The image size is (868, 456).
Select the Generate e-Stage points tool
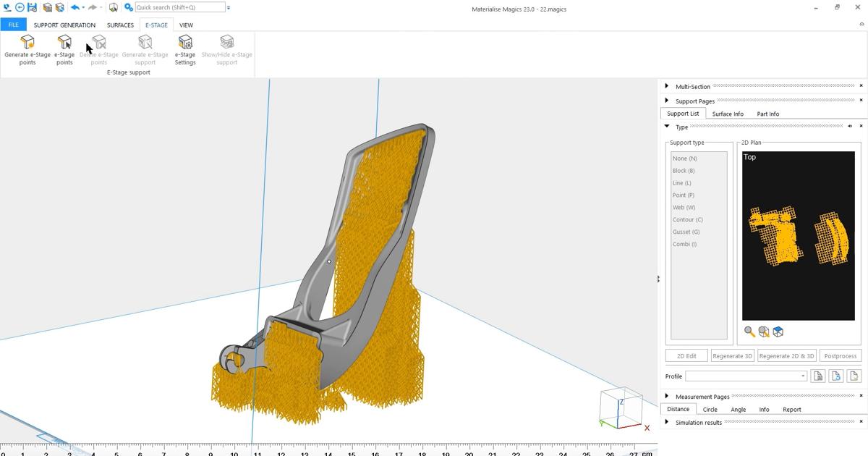point(27,49)
